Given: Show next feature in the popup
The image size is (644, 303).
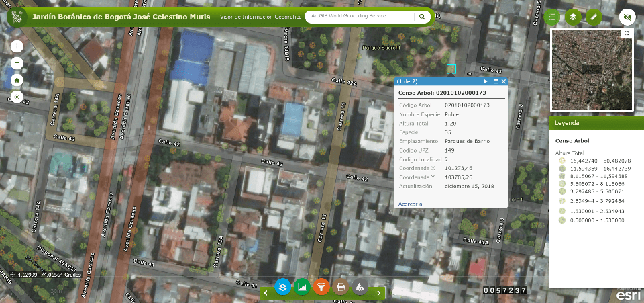Looking at the screenshot, I should coord(486,81).
